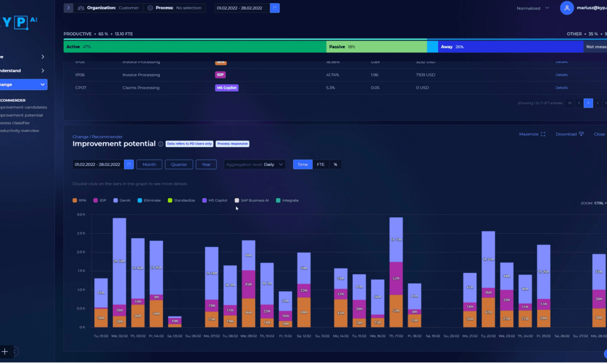This screenshot has width=607, height=364.
Task: Click the date range input field on the chart
Action: (97, 164)
